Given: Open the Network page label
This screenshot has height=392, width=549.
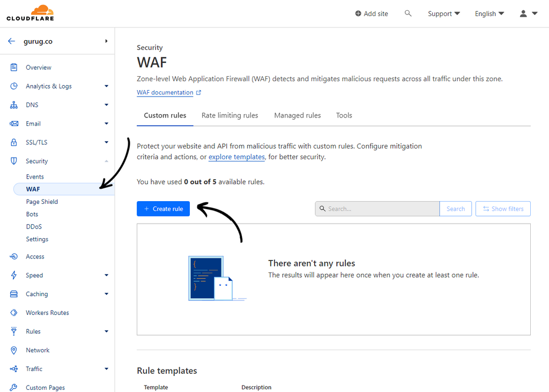Looking at the screenshot, I should [x=38, y=350].
